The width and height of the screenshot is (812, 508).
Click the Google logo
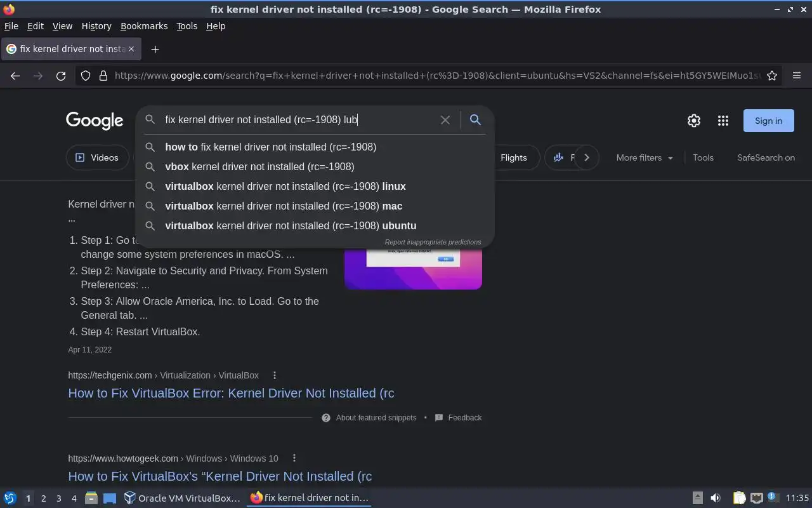[x=95, y=121]
